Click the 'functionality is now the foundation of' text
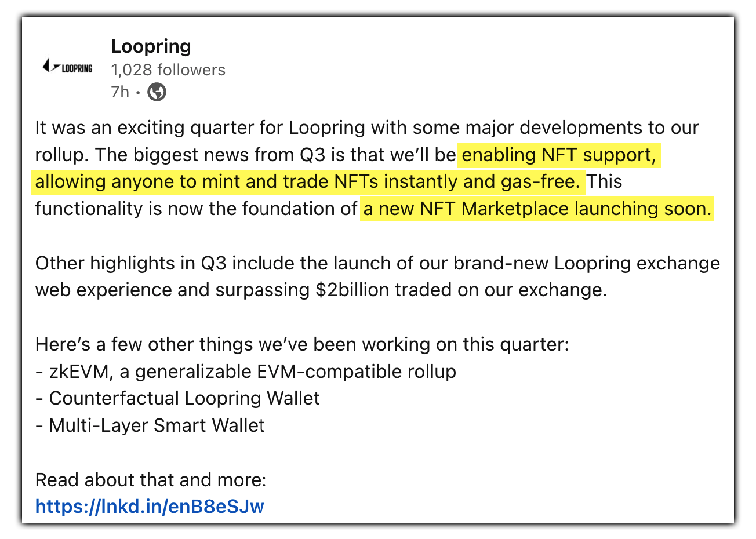Viewport: 756px width, 539px height. pyautogui.click(x=196, y=209)
